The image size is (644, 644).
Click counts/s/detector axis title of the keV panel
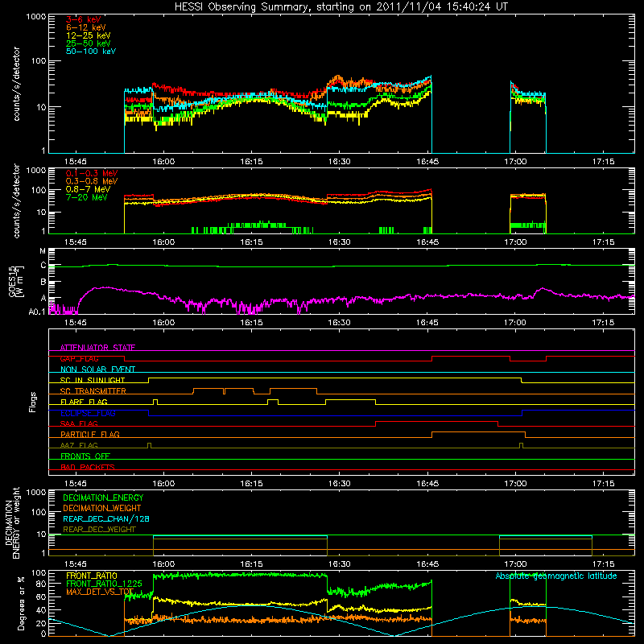[16, 84]
